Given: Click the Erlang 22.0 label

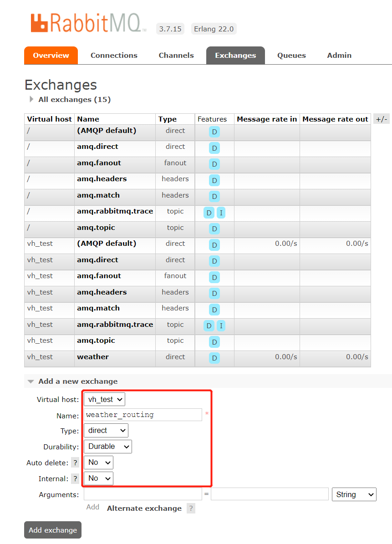Looking at the screenshot, I should tap(214, 29).
